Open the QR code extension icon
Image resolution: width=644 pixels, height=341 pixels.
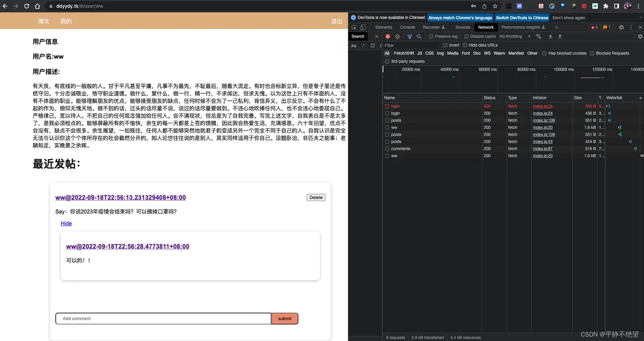[508, 6]
